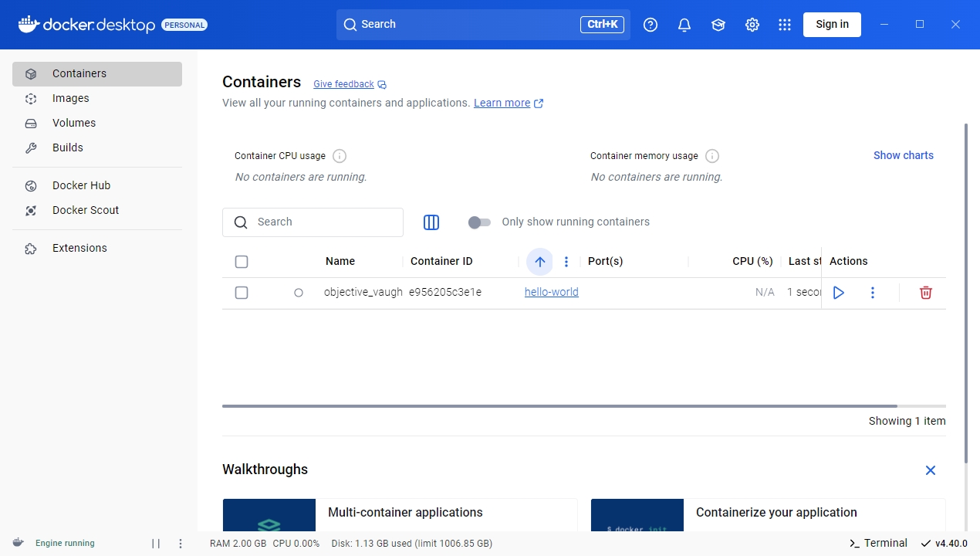Open engine options kebab menu
The width and height of the screenshot is (980, 556).
[x=181, y=544]
